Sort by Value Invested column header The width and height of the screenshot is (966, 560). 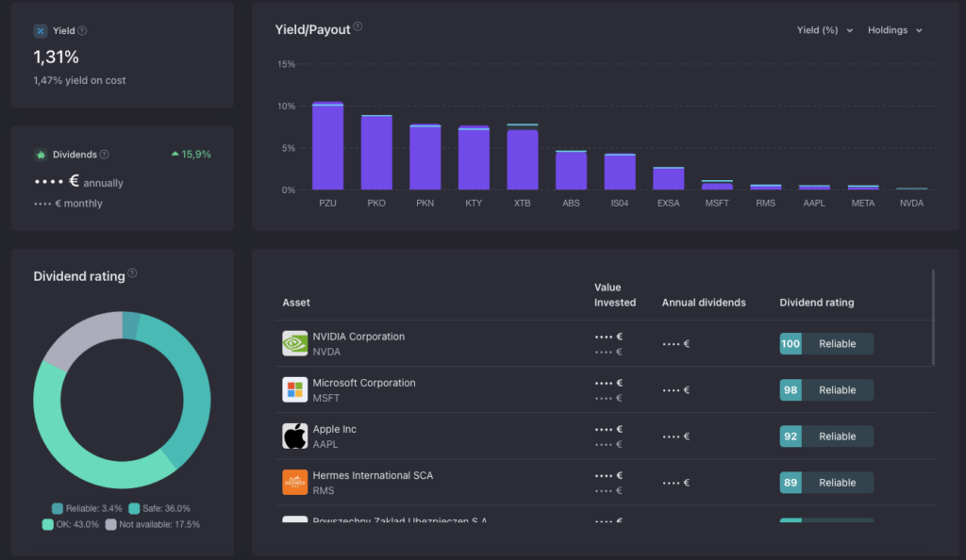[x=615, y=295]
